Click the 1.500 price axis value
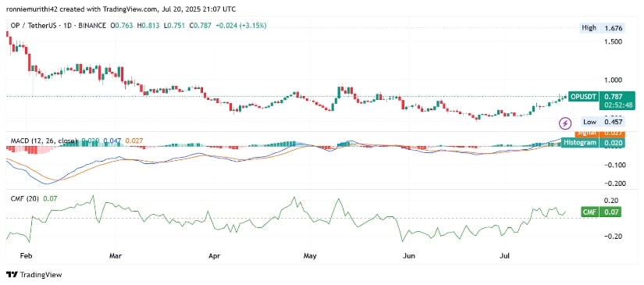Viewport: 644px width, 285px height. click(613, 42)
